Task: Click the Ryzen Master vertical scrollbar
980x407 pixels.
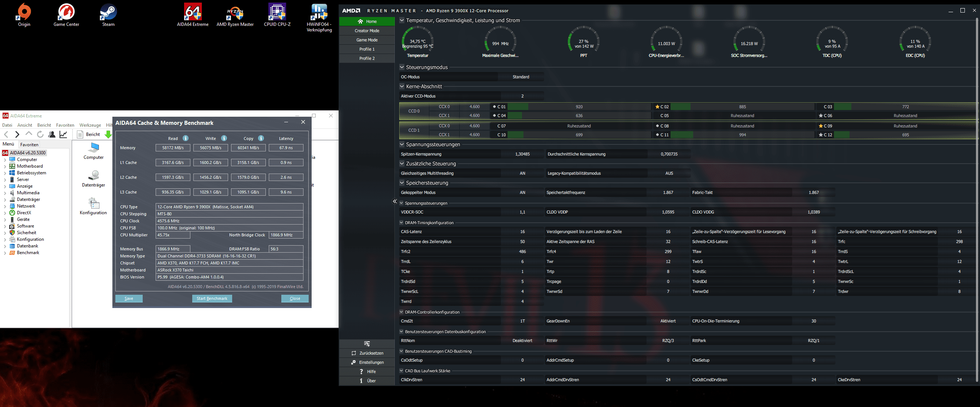Action: tap(977, 199)
